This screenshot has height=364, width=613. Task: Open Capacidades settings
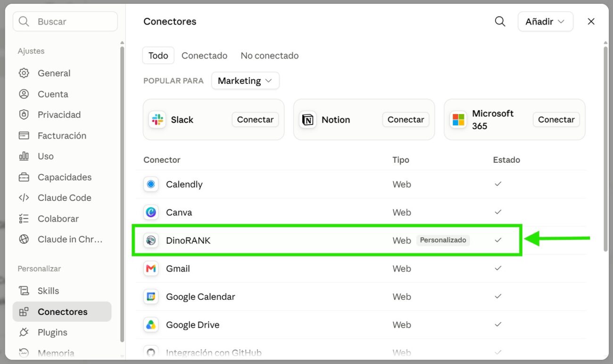click(x=62, y=177)
